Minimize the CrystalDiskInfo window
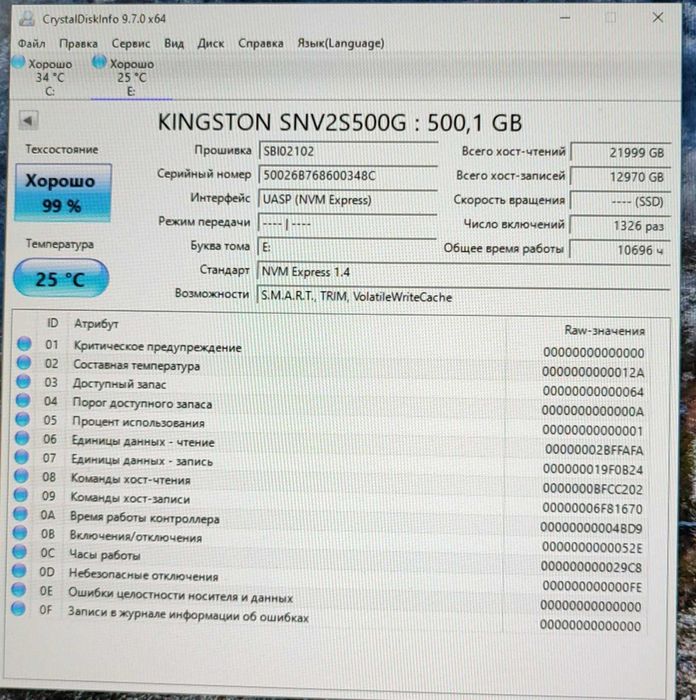This screenshot has height=700, width=696. (x=565, y=18)
